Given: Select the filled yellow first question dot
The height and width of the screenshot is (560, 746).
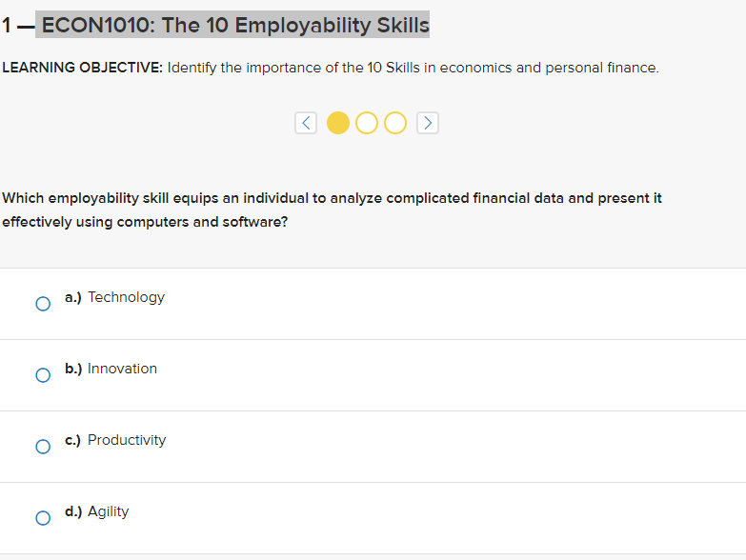Looking at the screenshot, I should click(x=338, y=123).
